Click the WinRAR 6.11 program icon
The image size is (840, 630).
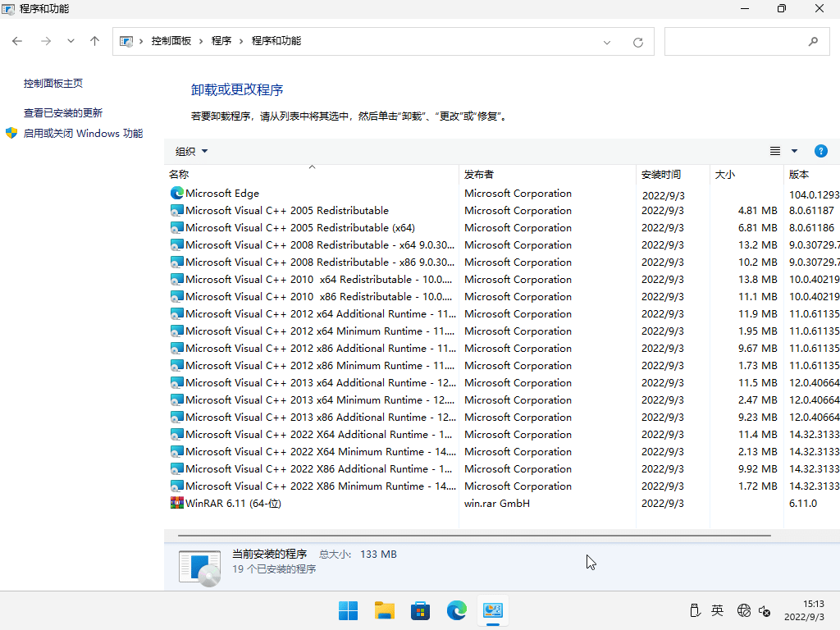click(x=177, y=503)
